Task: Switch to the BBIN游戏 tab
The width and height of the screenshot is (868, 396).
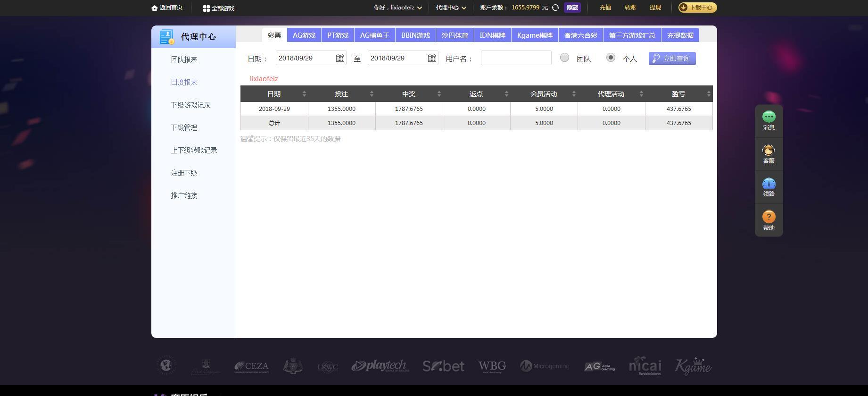Action: 416,35
